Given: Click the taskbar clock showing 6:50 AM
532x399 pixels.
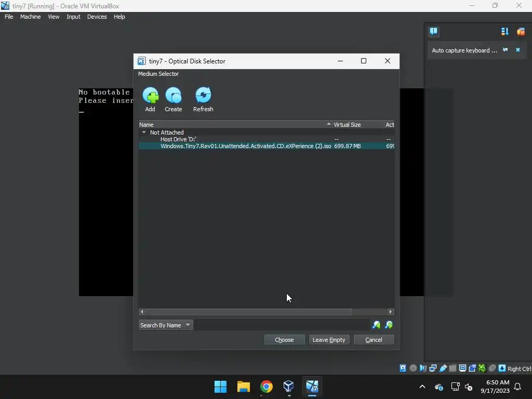Looking at the screenshot, I should 495,387.
